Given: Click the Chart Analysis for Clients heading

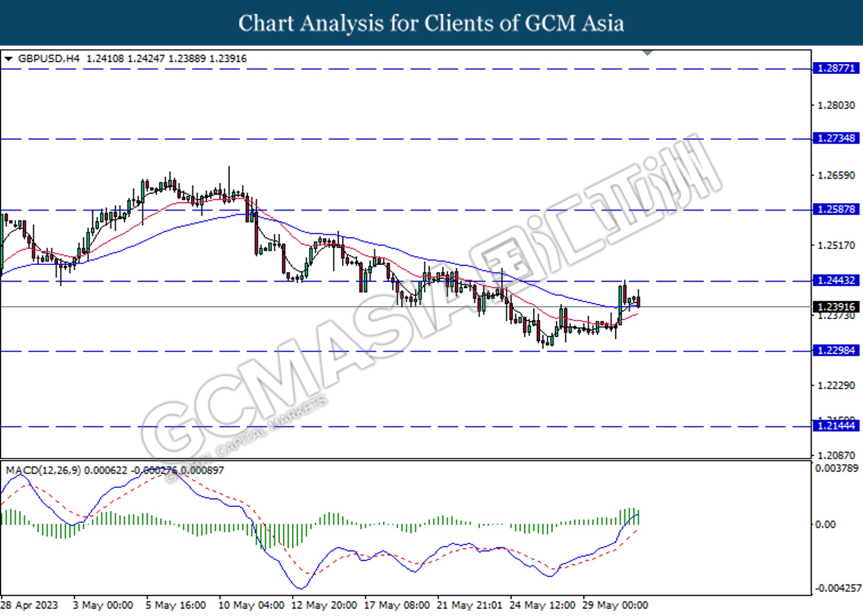Looking at the screenshot, I should [431, 23].
